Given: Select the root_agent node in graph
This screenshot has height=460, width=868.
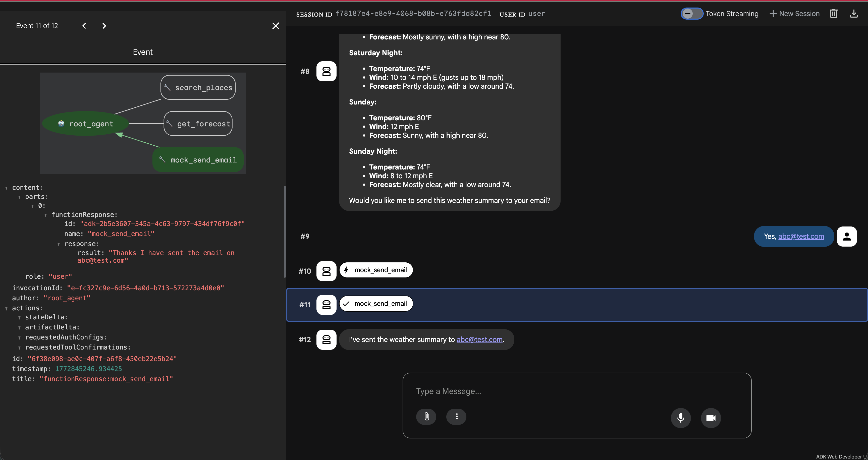Looking at the screenshot, I should click(x=86, y=124).
